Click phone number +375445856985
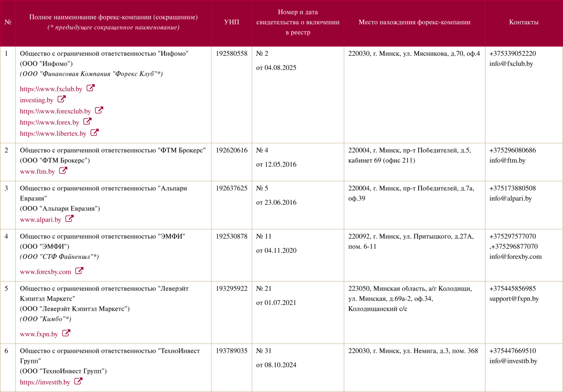Screen dimensions: 563x392 click(x=513, y=289)
